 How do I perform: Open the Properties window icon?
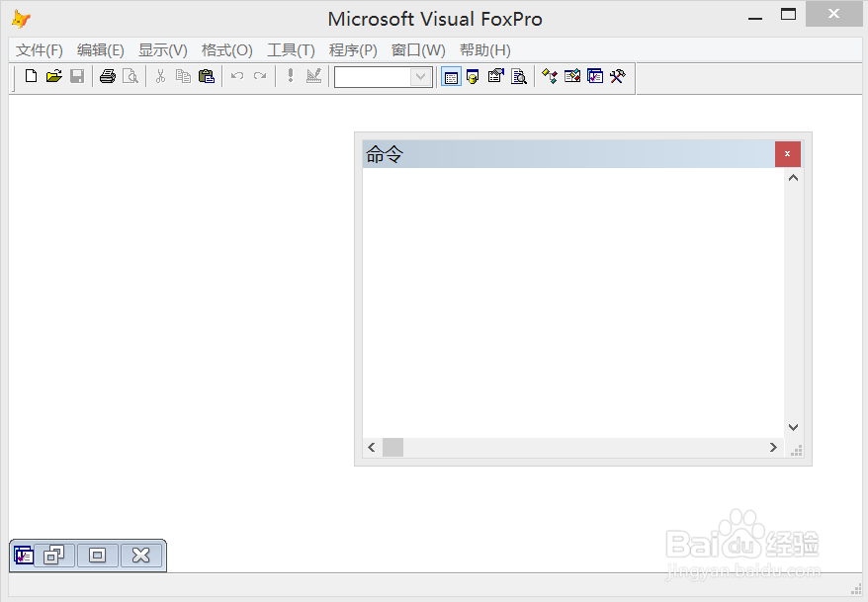(496, 76)
